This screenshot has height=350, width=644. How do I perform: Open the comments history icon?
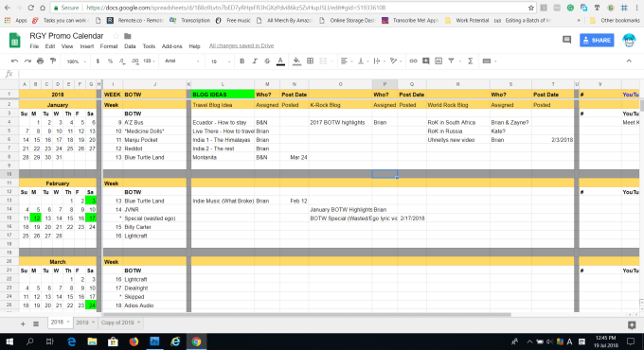pos(566,40)
